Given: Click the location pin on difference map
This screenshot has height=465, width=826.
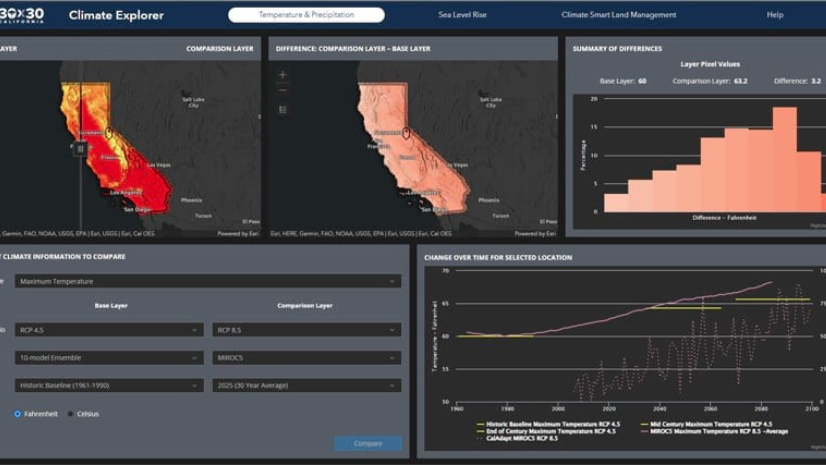Looking at the screenshot, I should 406,133.
